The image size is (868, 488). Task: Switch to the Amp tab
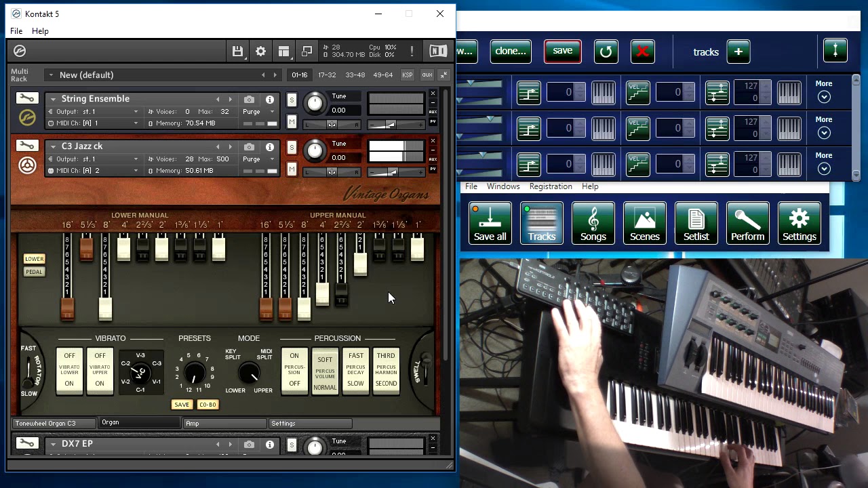click(x=224, y=424)
